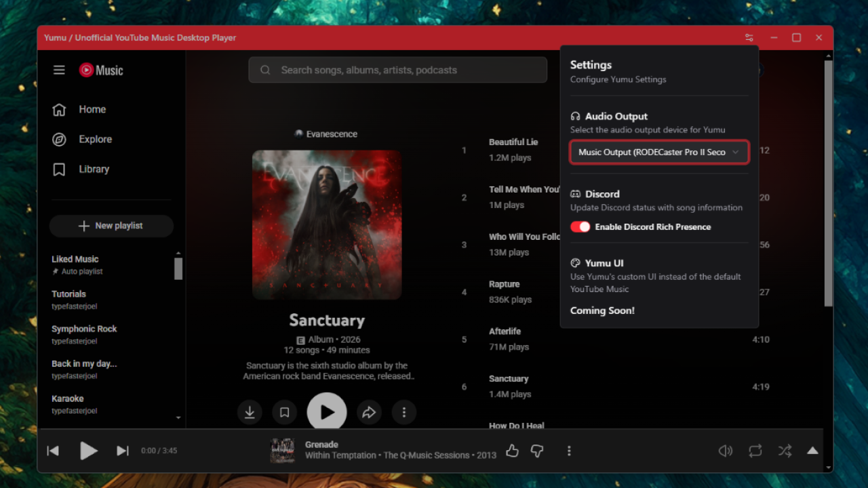The width and height of the screenshot is (868, 488).
Task: Expand the player page arrow
Action: (812, 451)
